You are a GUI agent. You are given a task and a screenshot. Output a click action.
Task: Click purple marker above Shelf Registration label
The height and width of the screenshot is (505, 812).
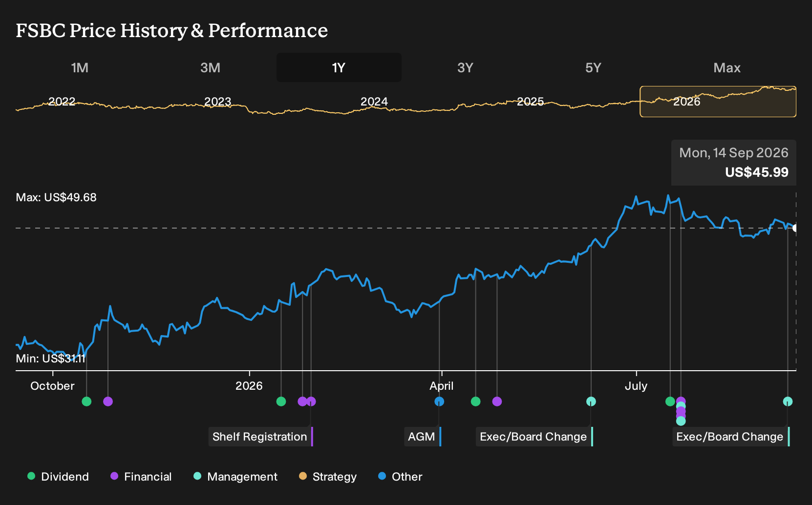pos(311,401)
